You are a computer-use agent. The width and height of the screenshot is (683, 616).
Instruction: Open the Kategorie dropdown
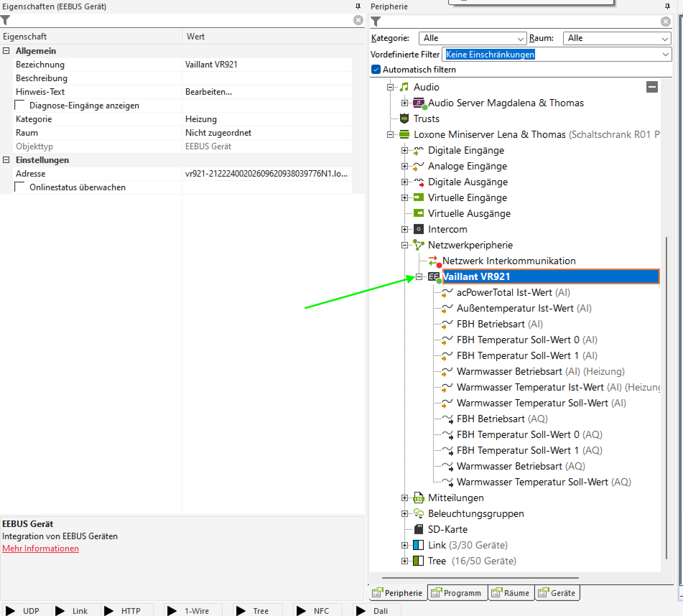coord(473,38)
